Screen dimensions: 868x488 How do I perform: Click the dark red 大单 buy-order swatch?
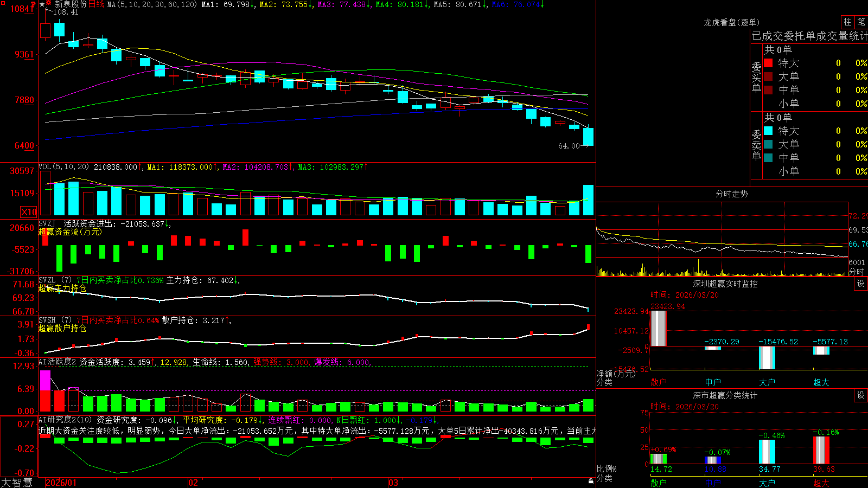[x=768, y=76]
